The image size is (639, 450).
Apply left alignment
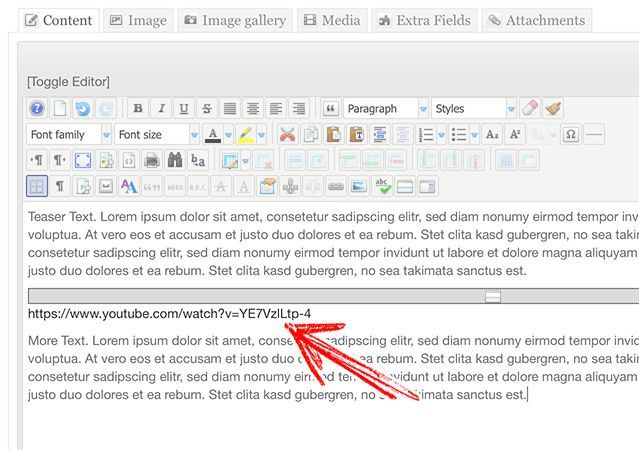[275, 108]
